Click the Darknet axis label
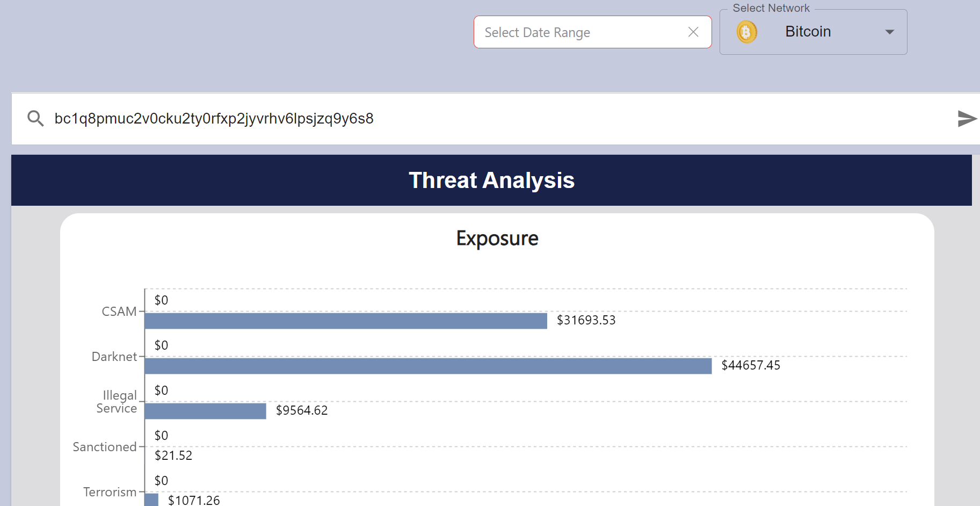The width and height of the screenshot is (980, 506). coord(114,357)
